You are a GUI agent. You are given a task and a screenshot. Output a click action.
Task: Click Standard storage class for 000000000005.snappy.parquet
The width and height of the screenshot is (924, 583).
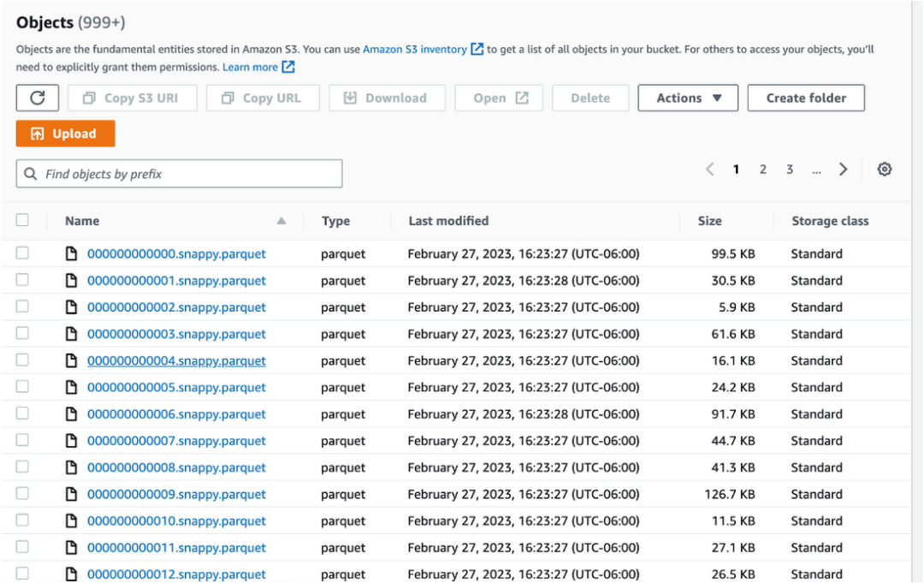(x=816, y=387)
